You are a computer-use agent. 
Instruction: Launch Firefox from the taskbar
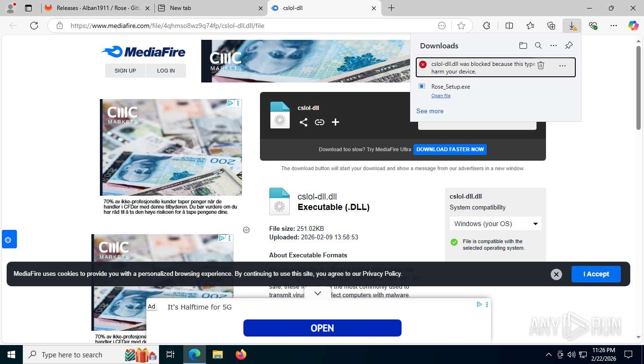click(241, 355)
